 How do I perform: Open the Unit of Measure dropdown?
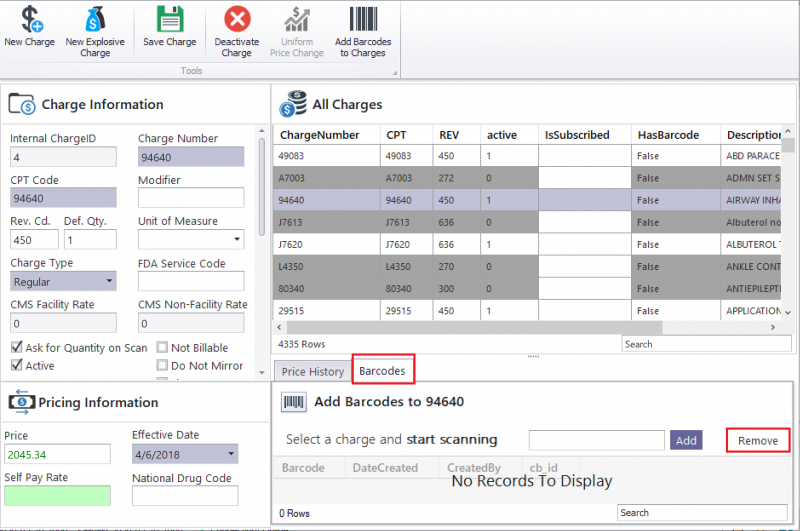pyautogui.click(x=236, y=240)
